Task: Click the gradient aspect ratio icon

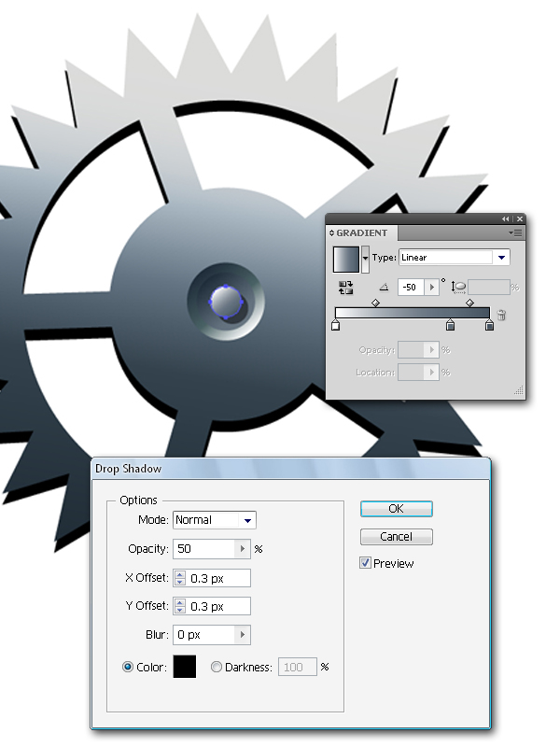Action: (x=458, y=287)
